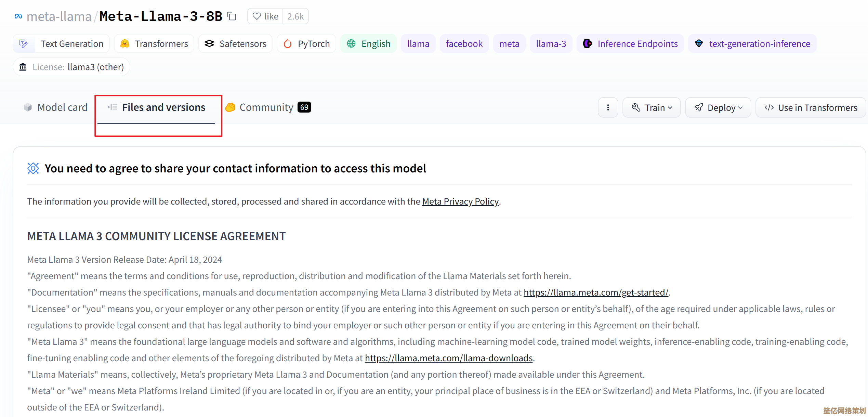The width and height of the screenshot is (868, 417).
Task: Select the llama-3 tag
Action: pyautogui.click(x=551, y=43)
